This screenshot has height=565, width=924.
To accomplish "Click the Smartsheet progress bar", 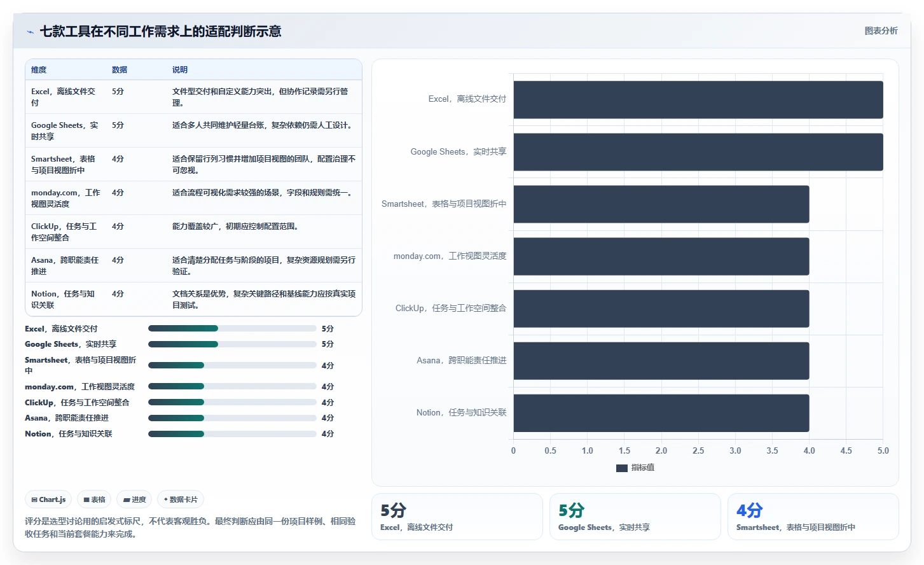I will (232, 365).
